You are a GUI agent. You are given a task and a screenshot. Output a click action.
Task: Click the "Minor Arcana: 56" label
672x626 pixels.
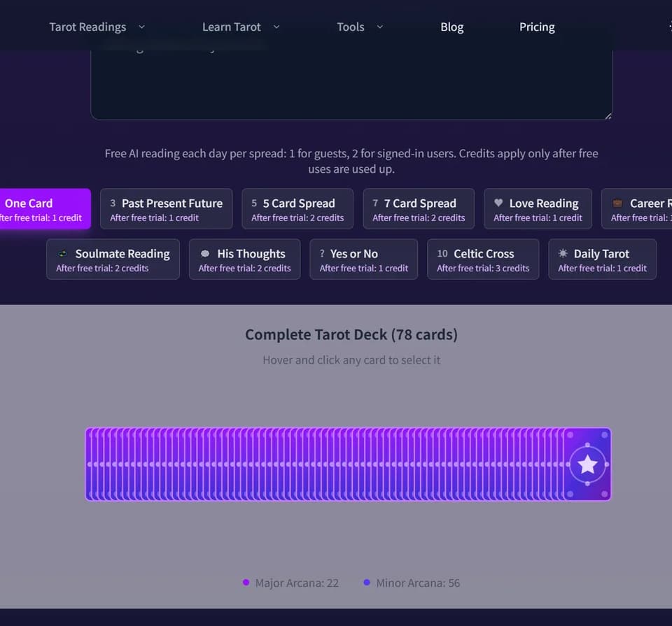click(418, 583)
